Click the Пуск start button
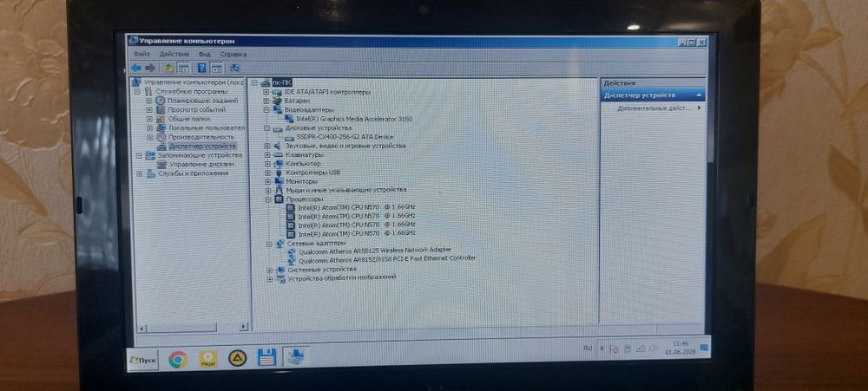 [143, 360]
